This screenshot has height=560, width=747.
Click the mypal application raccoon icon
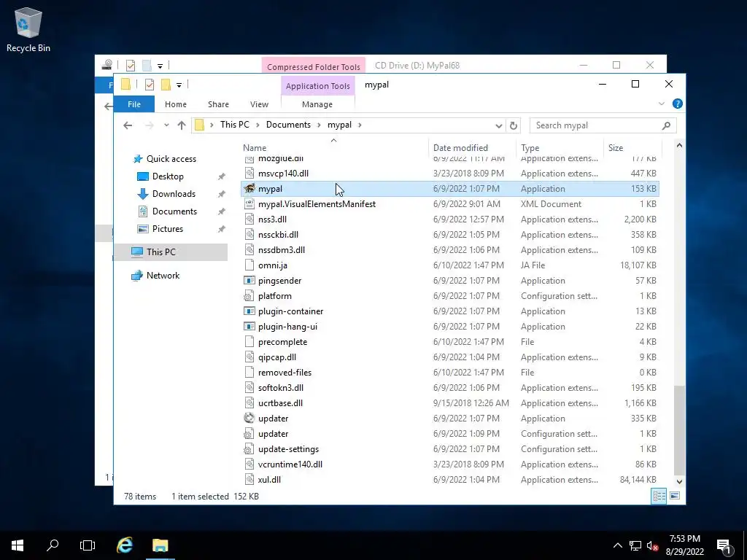pos(249,189)
